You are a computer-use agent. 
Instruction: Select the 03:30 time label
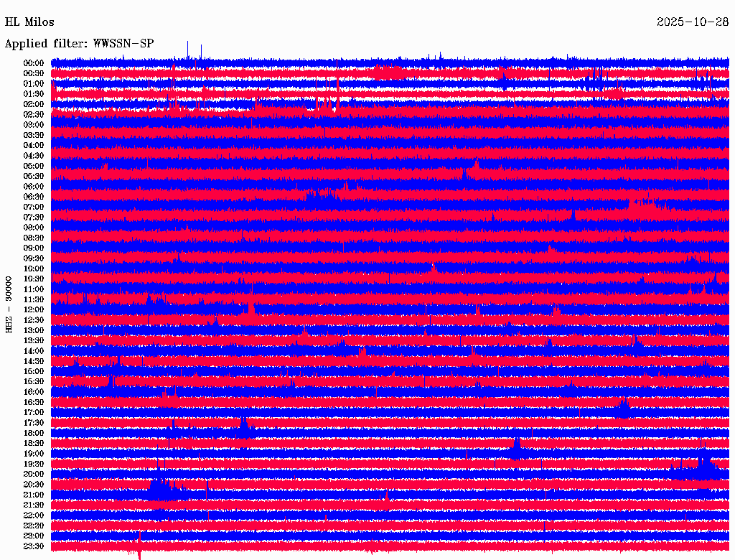click(34, 135)
